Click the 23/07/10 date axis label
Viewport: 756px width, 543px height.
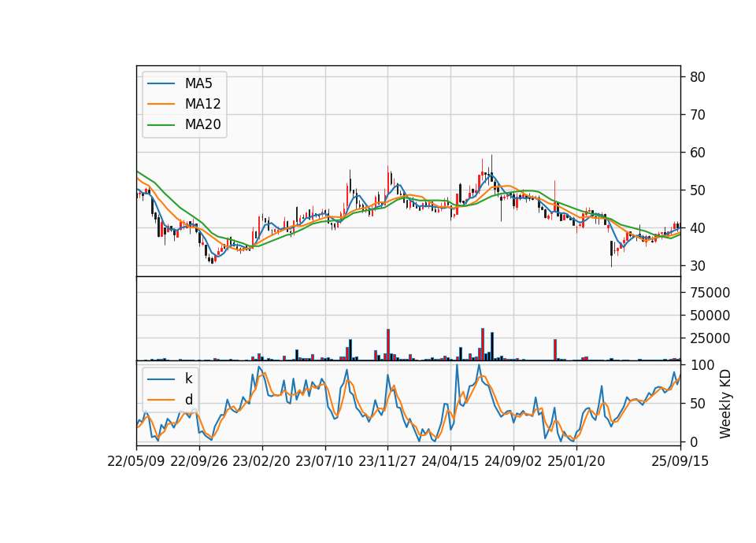(324, 461)
